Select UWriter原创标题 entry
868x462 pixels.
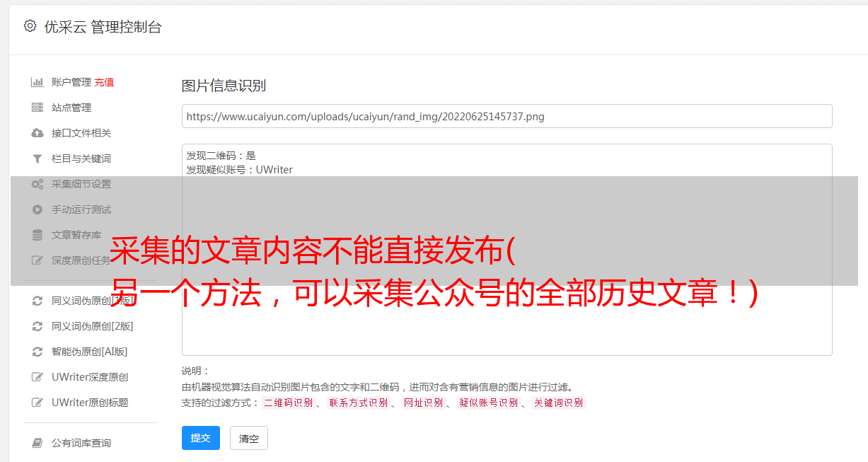point(90,403)
